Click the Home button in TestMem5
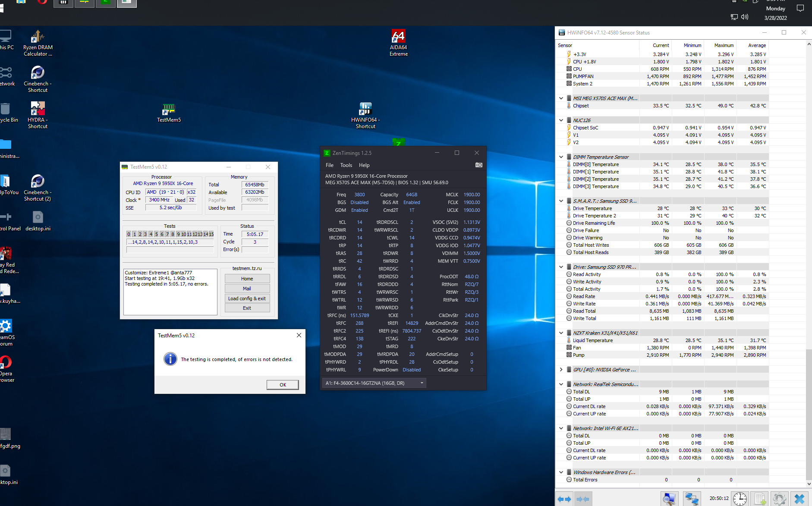 coord(247,279)
